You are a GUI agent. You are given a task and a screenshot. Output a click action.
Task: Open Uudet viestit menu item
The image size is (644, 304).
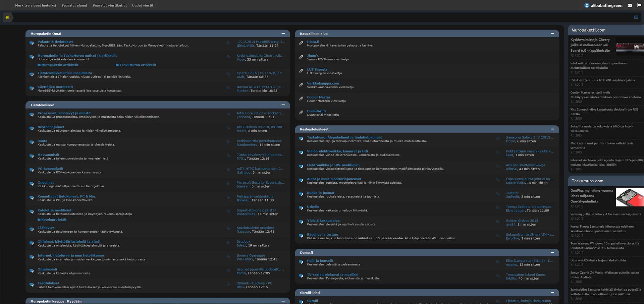143,5
